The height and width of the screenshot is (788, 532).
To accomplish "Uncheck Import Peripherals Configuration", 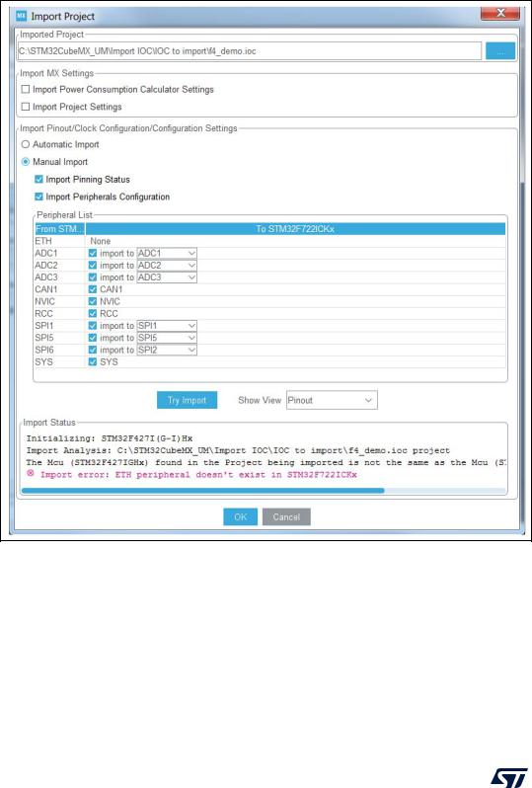I will coord(38,197).
